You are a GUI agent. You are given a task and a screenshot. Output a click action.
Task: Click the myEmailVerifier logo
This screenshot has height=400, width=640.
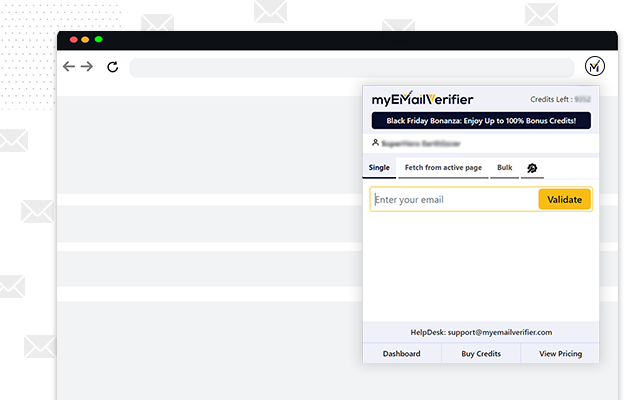422,99
